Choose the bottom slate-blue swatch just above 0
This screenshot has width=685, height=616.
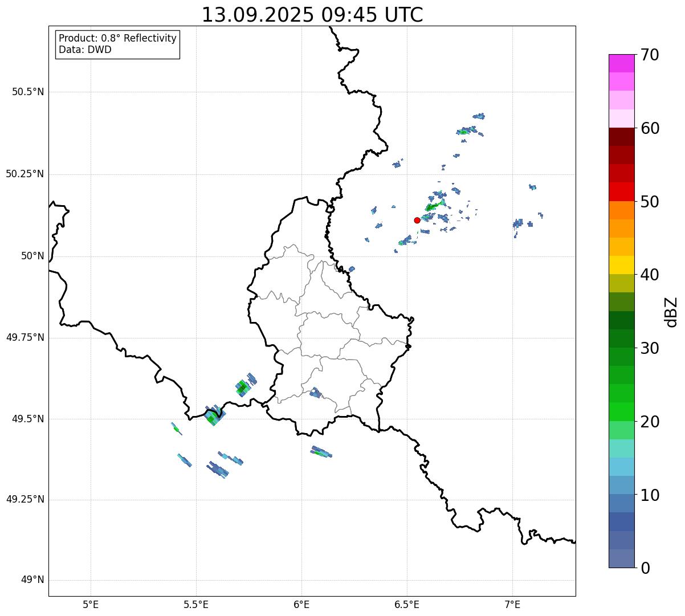tap(621, 558)
